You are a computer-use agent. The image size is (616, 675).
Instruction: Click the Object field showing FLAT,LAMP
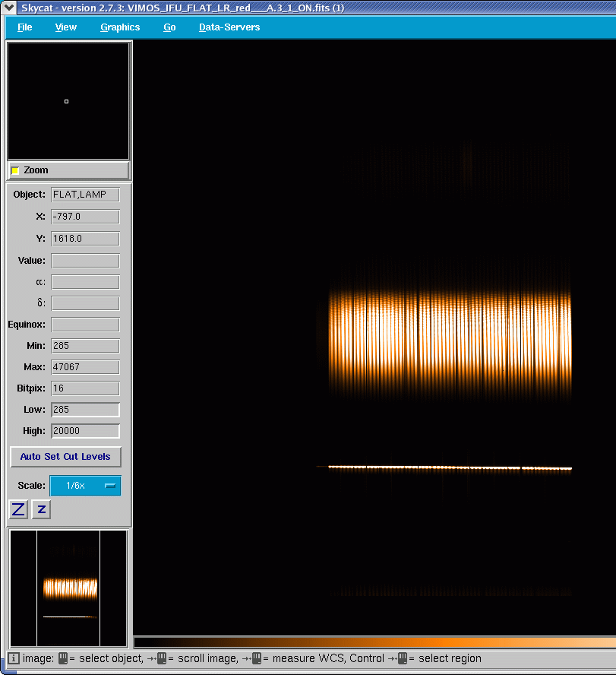tap(85, 195)
